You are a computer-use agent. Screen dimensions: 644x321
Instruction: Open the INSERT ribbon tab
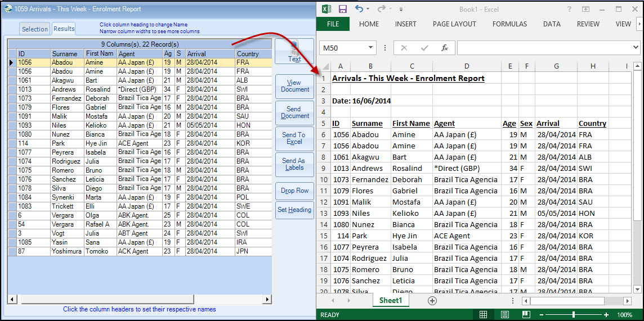pos(406,24)
